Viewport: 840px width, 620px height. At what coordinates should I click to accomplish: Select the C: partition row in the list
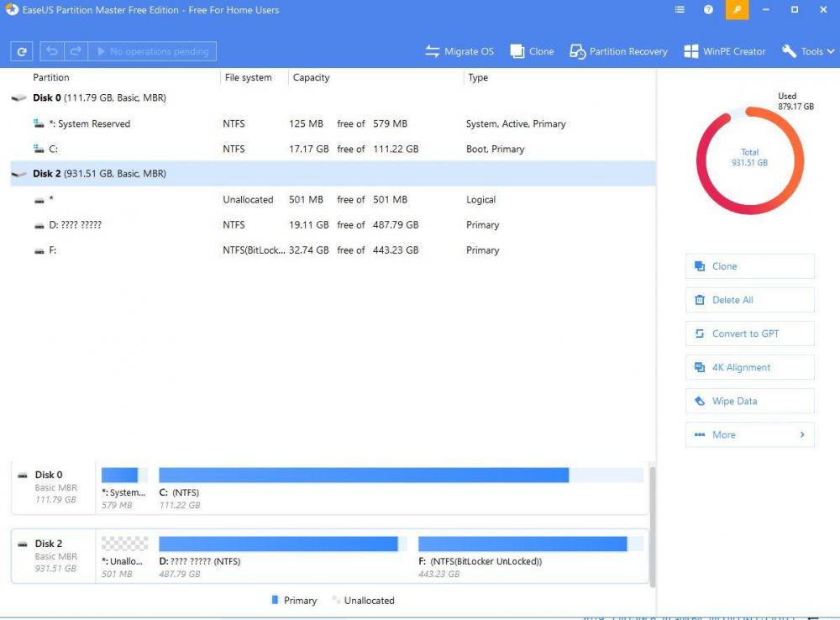point(333,149)
